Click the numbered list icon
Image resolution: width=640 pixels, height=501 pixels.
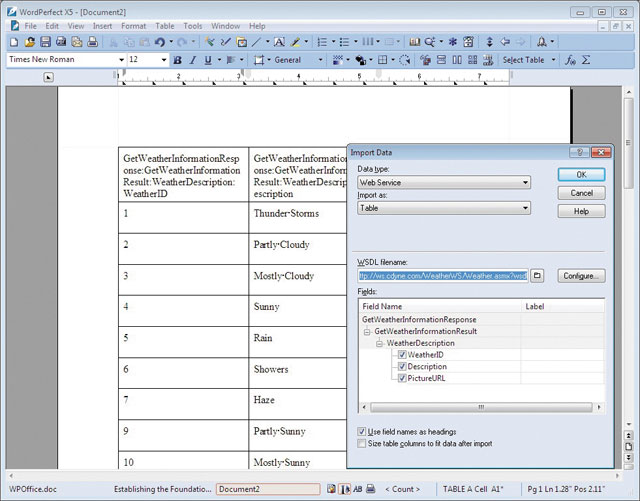pos(322,42)
